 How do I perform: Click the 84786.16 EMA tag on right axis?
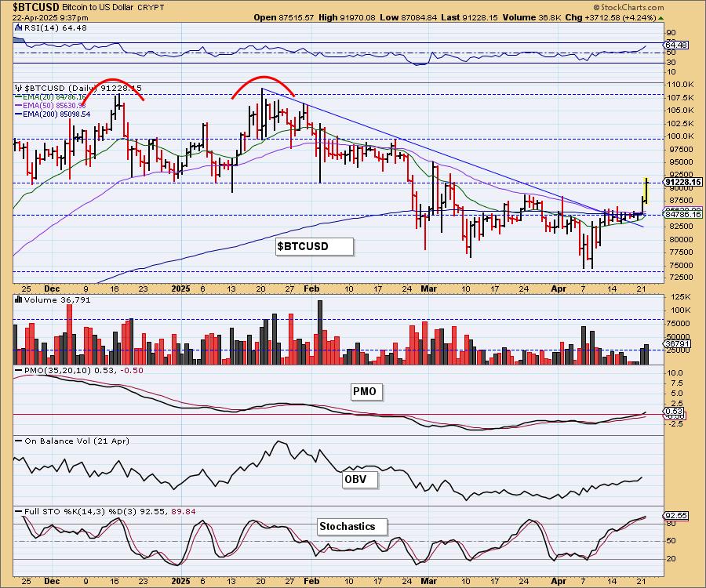pyautogui.click(x=683, y=215)
